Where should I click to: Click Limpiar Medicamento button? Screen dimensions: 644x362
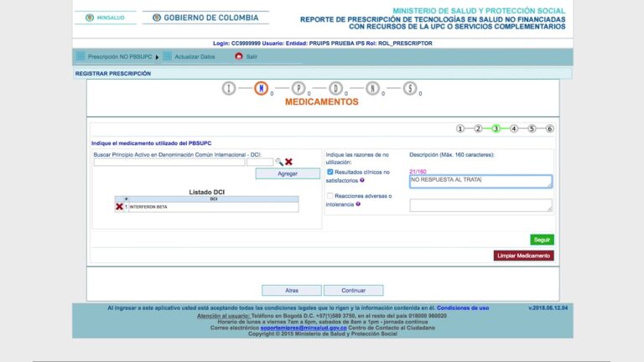click(x=523, y=256)
